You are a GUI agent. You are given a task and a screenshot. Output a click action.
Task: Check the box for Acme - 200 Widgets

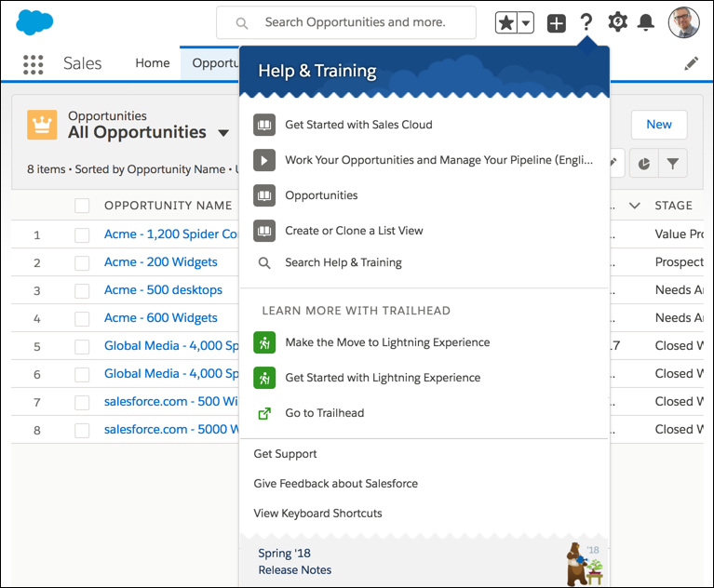tap(82, 263)
